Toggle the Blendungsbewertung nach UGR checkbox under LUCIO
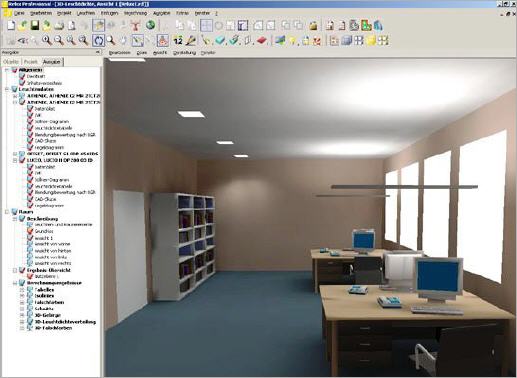517x378 pixels. click(30, 192)
